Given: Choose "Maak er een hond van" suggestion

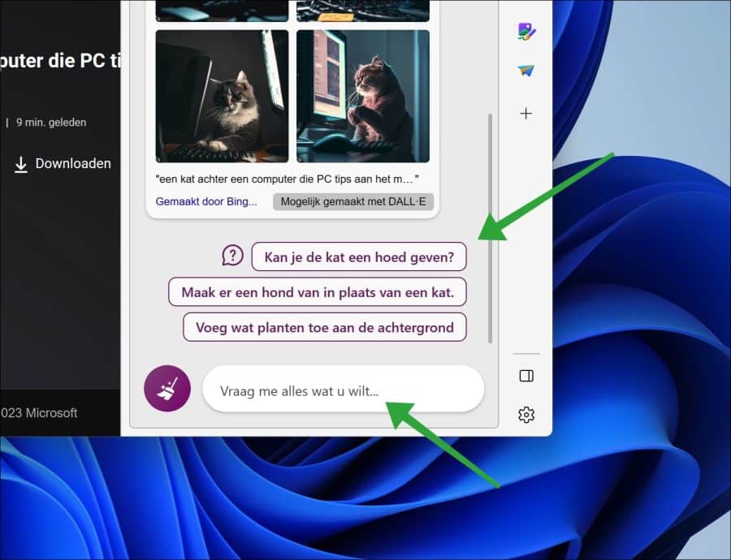Looking at the screenshot, I should (318, 292).
